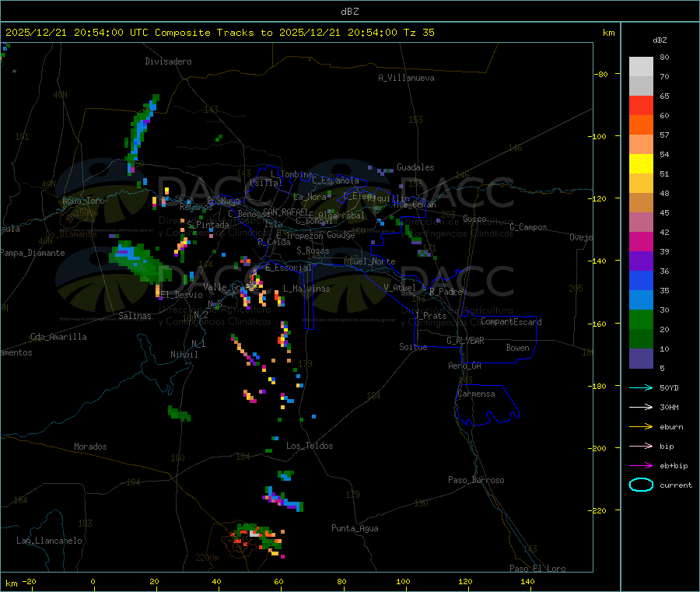This screenshot has height=592, width=700.
Task: Click the 'Guadales' map label
Action: coord(415,167)
